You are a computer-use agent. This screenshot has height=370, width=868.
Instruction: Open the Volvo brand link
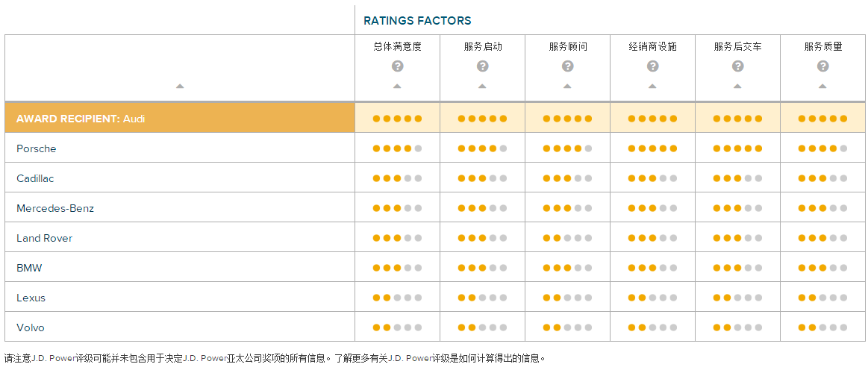tap(31, 328)
